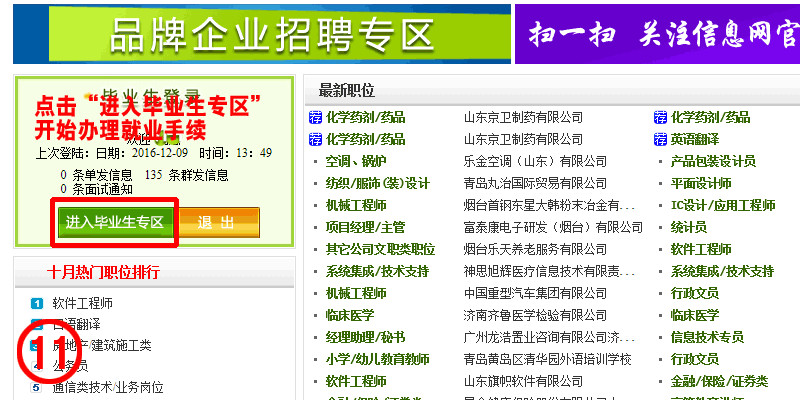Visit 富泰康电子研发（烟台）有限公司 company page
800x400 pixels.
(x=553, y=227)
